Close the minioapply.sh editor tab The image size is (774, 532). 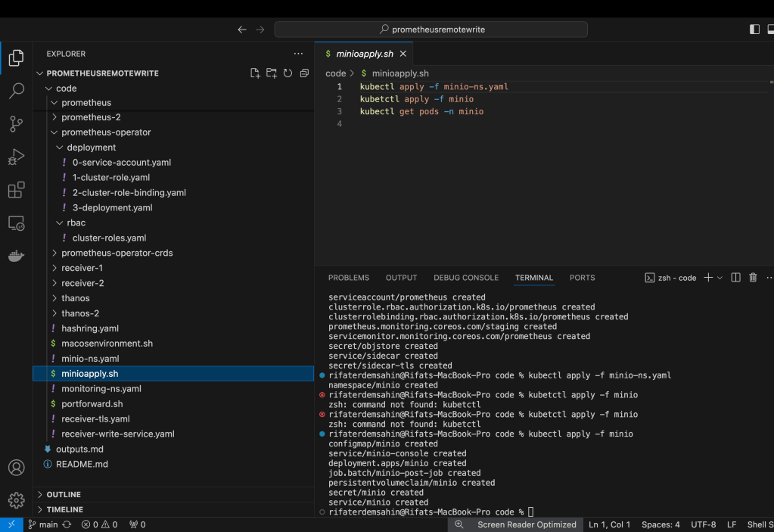tap(403, 54)
